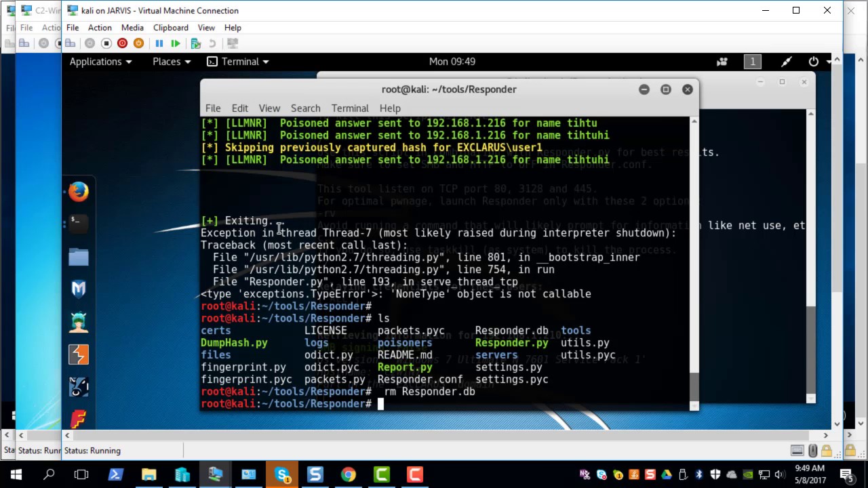Click Responder.py in the ls output
The image size is (868, 488).
coord(511,343)
